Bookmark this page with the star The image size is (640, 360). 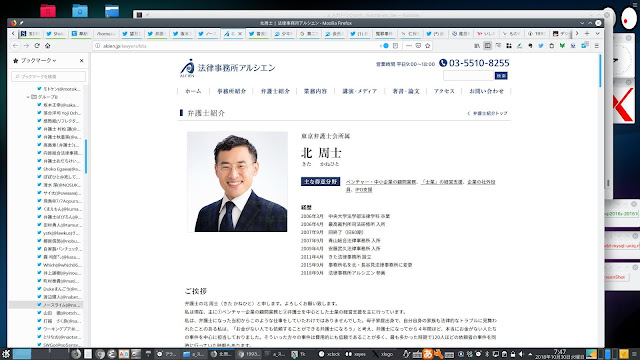[428, 46]
